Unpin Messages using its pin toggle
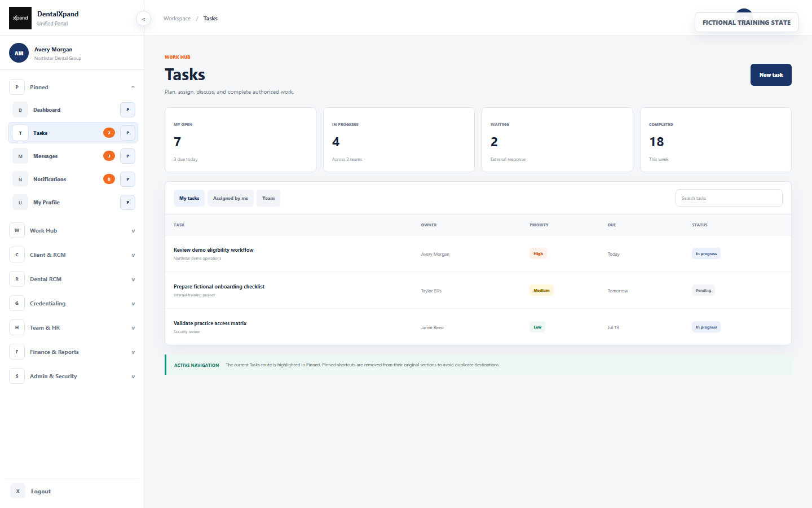 [128, 156]
